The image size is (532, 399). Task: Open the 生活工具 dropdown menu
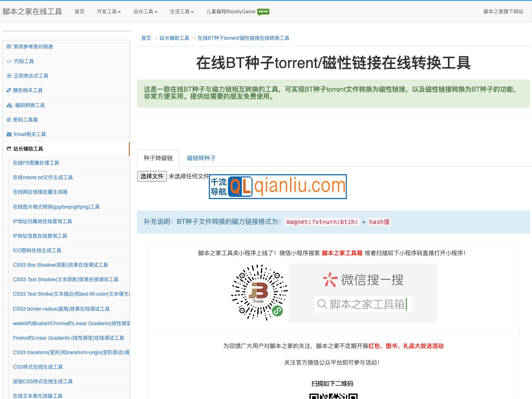181,12
